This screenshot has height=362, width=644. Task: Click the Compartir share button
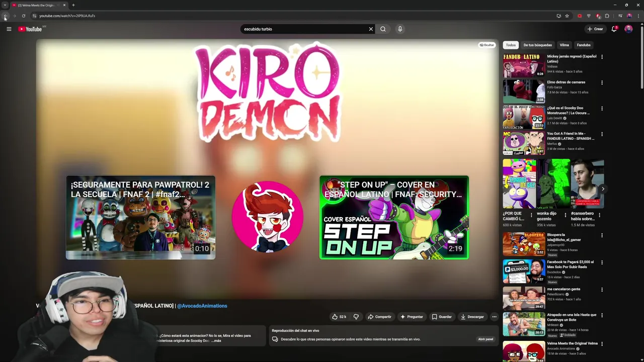pos(379,317)
